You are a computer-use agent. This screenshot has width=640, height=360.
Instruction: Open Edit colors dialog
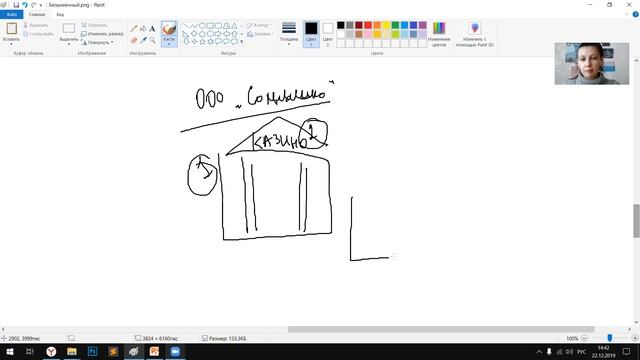tap(439, 34)
